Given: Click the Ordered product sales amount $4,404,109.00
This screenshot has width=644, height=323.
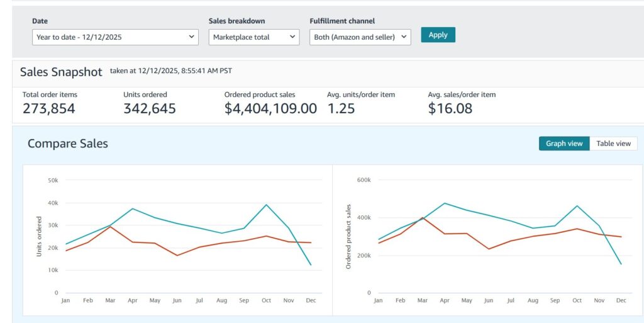Looking at the screenshot, I should pos(270,108).
